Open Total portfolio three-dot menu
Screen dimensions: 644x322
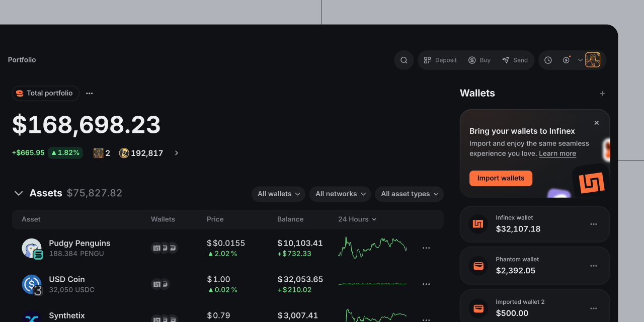click(x=89, y=94)
